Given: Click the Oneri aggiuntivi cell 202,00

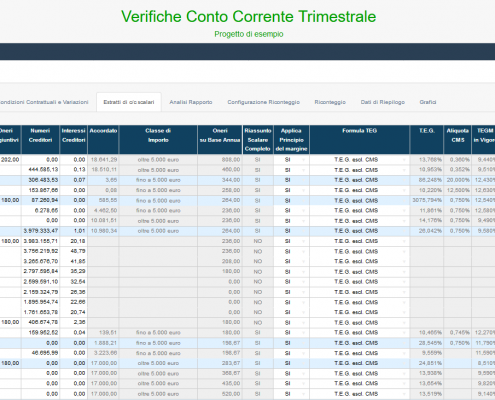Looking at the screenshot, I should click(x=10, y=160).
